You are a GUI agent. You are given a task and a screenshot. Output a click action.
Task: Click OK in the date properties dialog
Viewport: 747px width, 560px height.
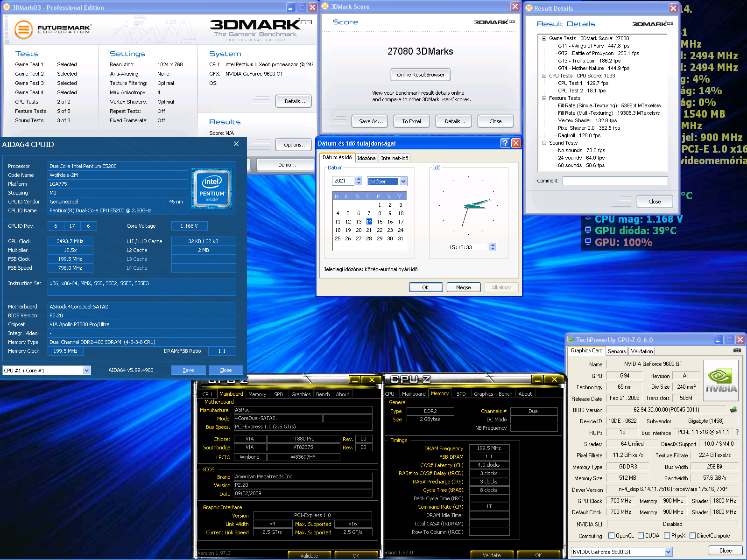coord(425,287)
